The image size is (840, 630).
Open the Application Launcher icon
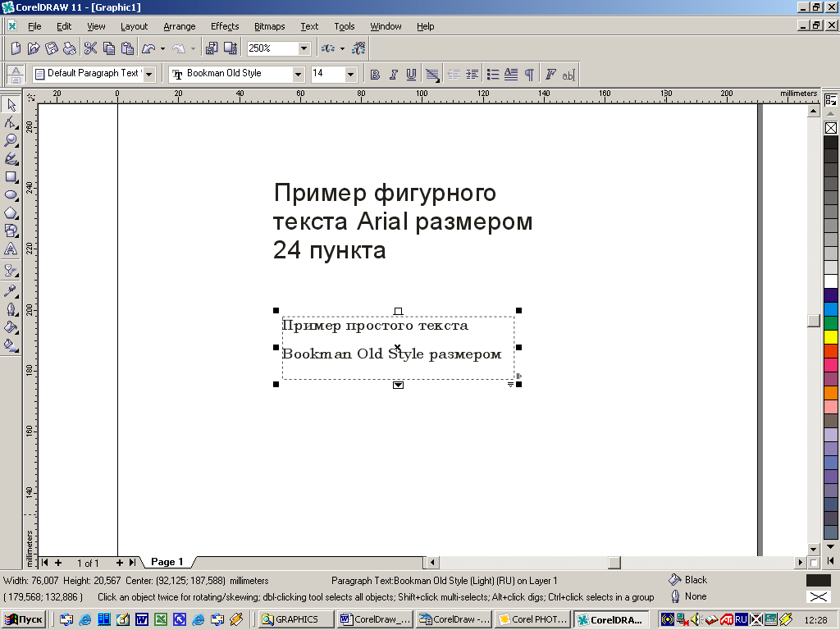328,48
